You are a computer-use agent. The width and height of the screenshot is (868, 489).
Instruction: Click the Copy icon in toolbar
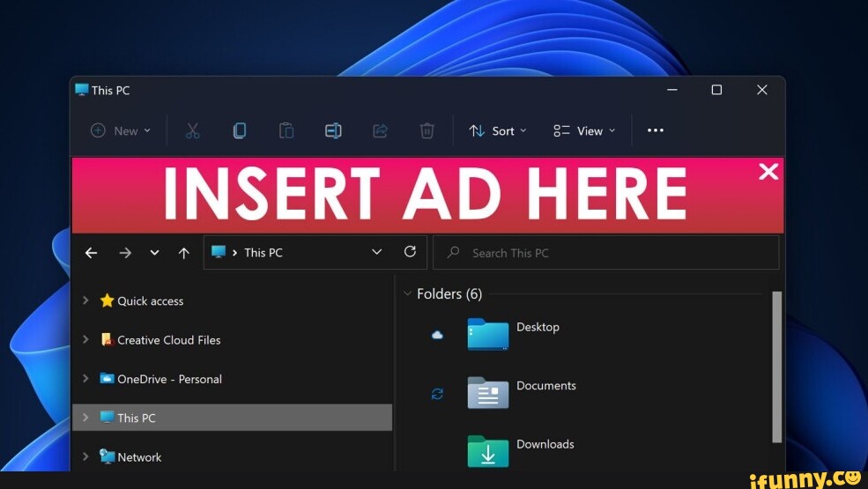(239, 131)
